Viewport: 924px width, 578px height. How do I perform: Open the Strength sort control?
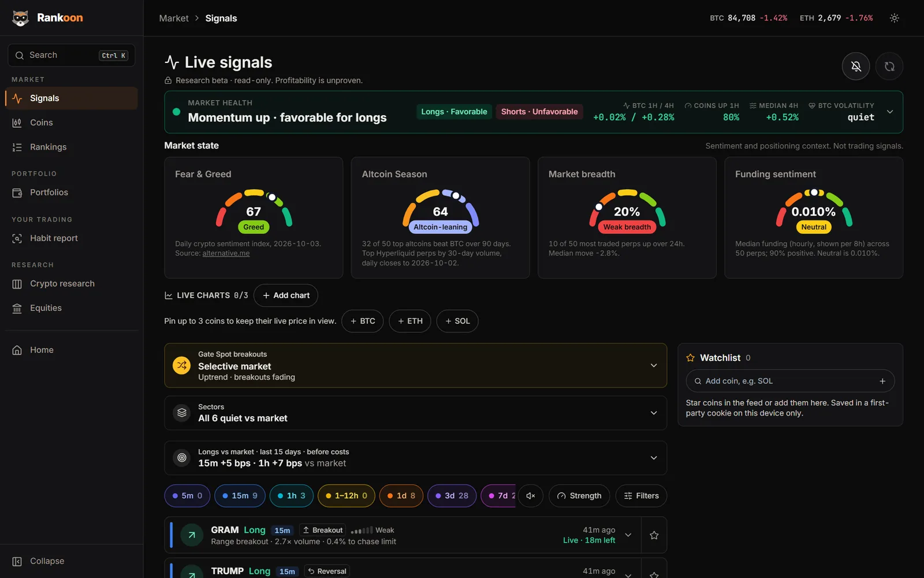click(x=579, y=496)
